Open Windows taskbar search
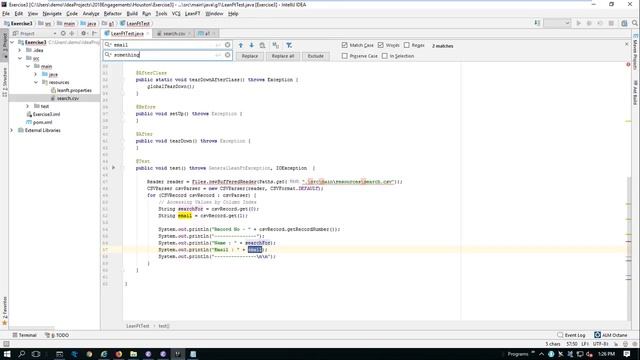The width and height of the screenshot is (640, 360). coord(22,354)
